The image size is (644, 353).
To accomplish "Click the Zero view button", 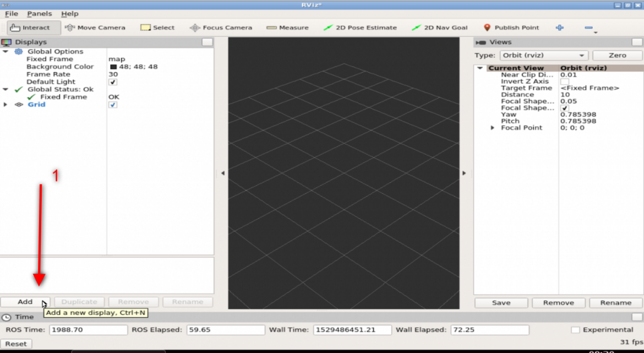I will point(617,55).
